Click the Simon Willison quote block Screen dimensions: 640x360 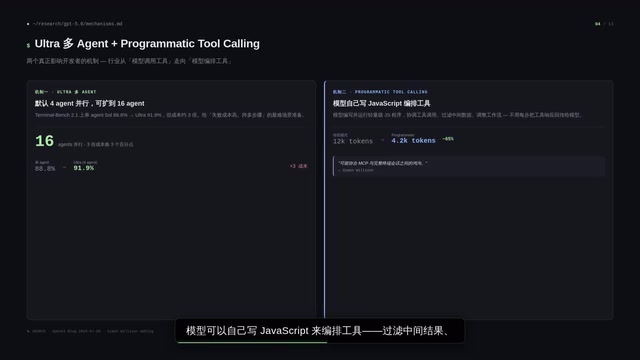coord(469,166)
